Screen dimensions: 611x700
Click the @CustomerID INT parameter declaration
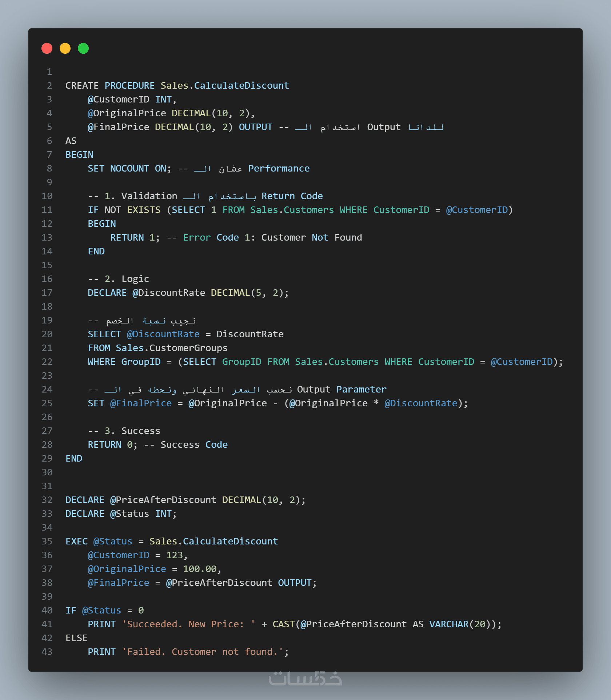coord(132,100)
